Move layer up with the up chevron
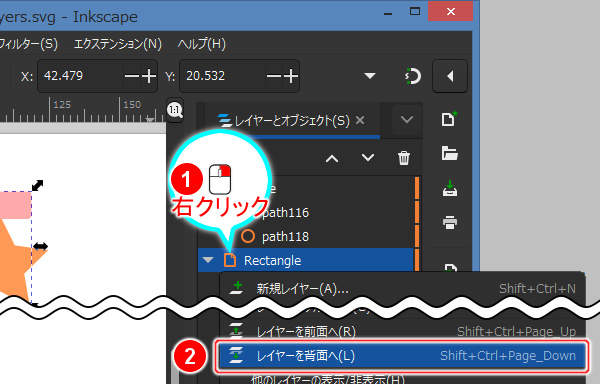The image size is (600, 384). coord(332,158)
